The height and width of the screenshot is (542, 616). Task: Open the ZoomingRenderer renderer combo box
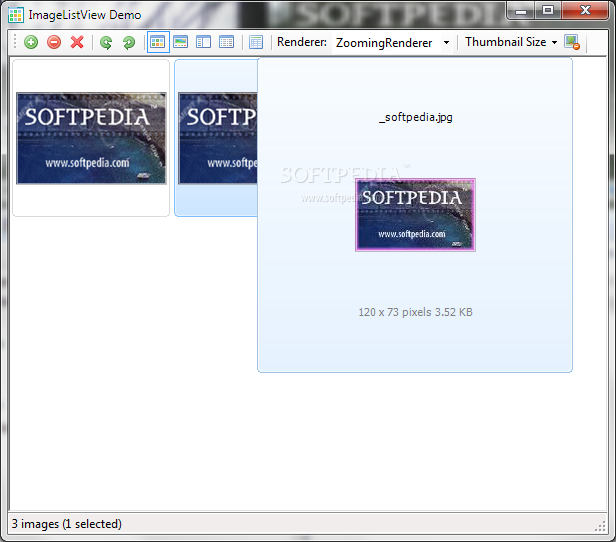point(392,42)
